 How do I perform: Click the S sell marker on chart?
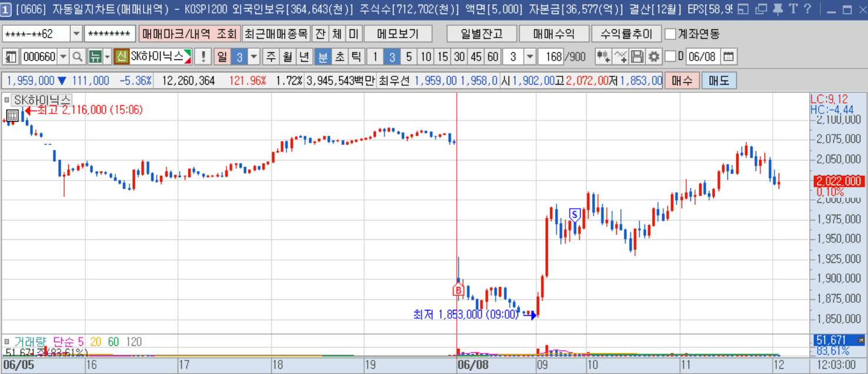tap(575, 215)
